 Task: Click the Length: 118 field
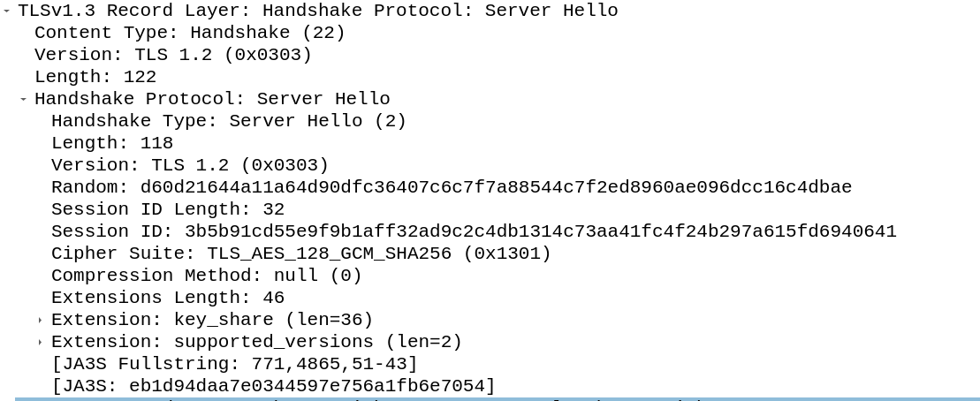pos(111,143)
